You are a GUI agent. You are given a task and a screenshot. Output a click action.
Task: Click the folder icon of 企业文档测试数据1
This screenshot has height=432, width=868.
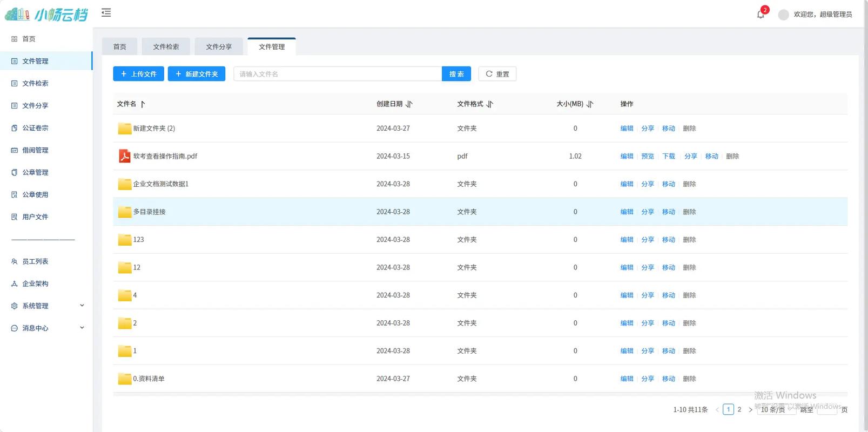point(125,184)
